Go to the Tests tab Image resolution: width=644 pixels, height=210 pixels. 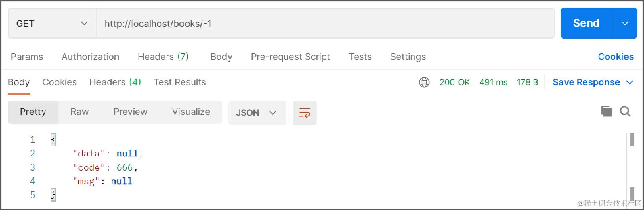pos(360,57)
